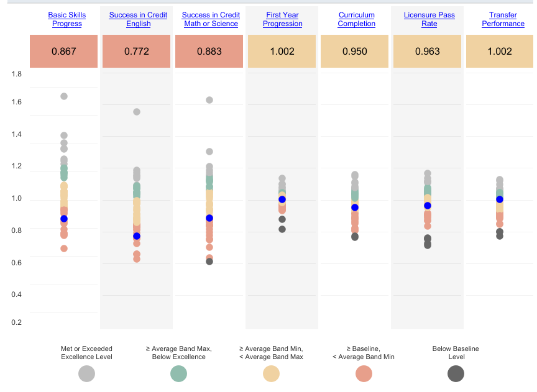Click topmost gray dot in Math or Science column
This screenshot has width=537, height=392.
tap(209, 100)
